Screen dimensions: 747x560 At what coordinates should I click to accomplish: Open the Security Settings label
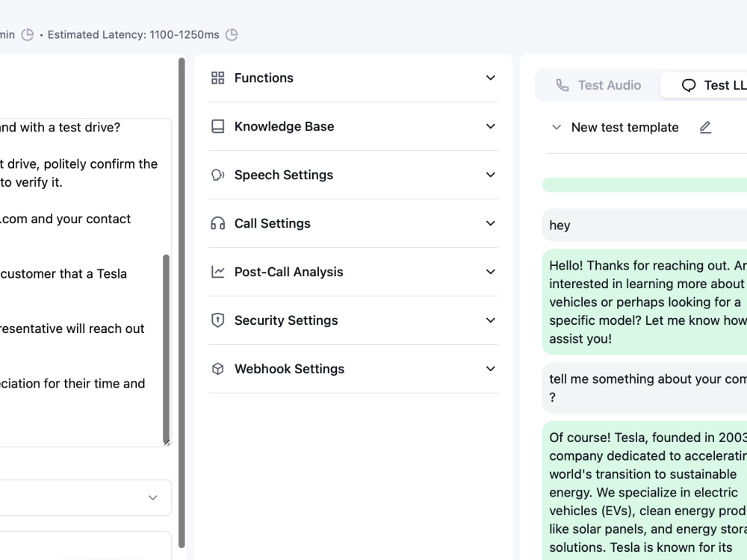(286, 320)
